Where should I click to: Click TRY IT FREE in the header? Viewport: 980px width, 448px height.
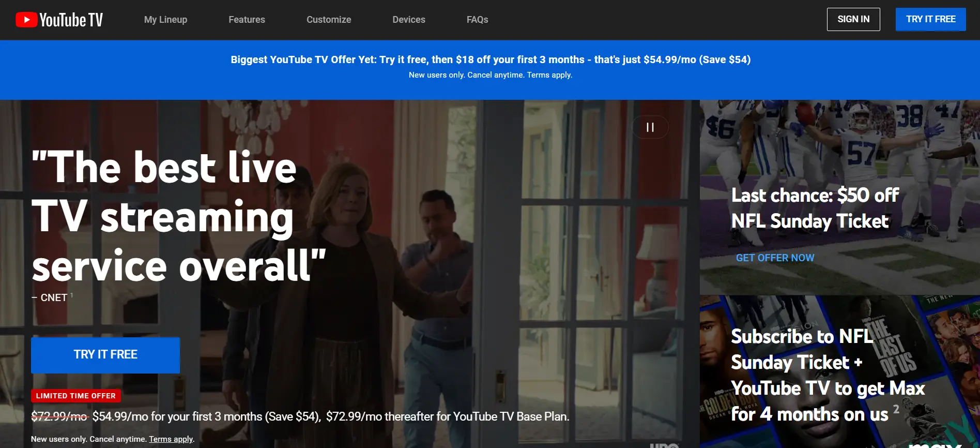click(930, 19)
